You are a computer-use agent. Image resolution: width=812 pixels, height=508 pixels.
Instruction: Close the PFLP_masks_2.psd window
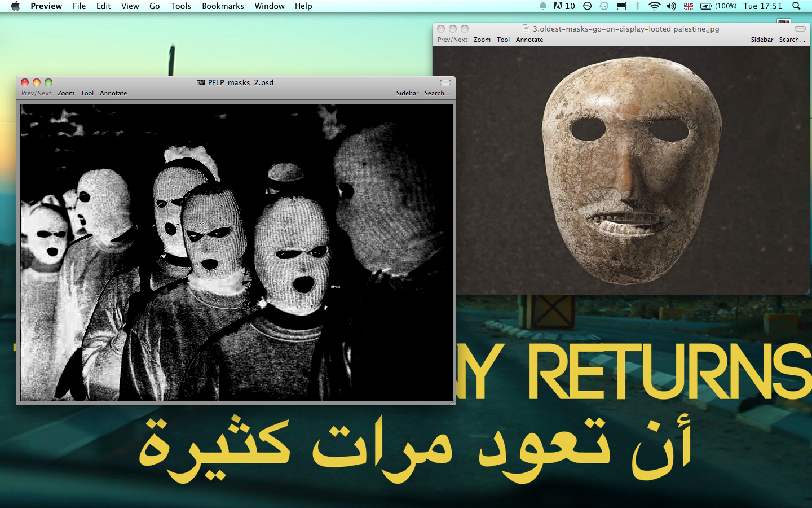coord(25,82)
